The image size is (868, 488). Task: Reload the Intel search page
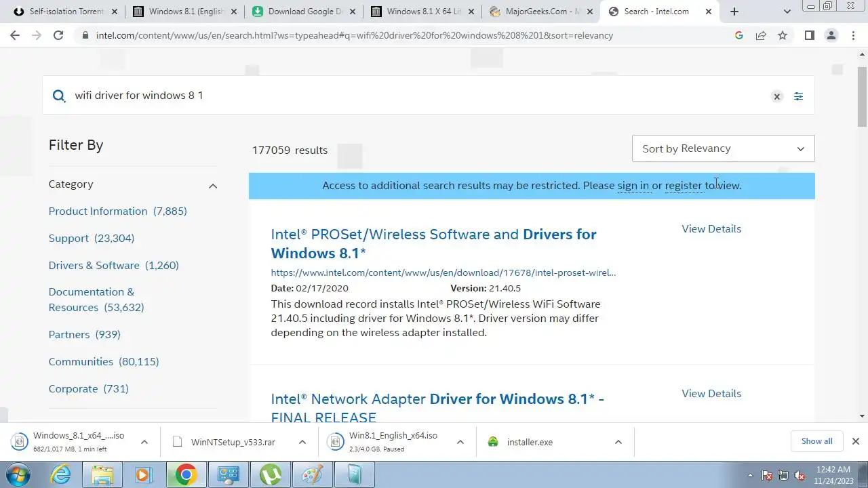click(x=58, y=35)
